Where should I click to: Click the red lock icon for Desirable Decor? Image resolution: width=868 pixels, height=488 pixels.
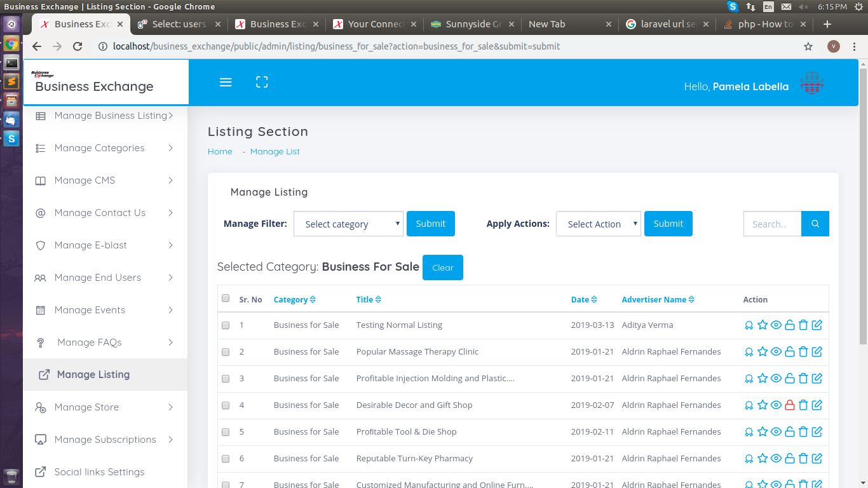[x=790, y=405]
